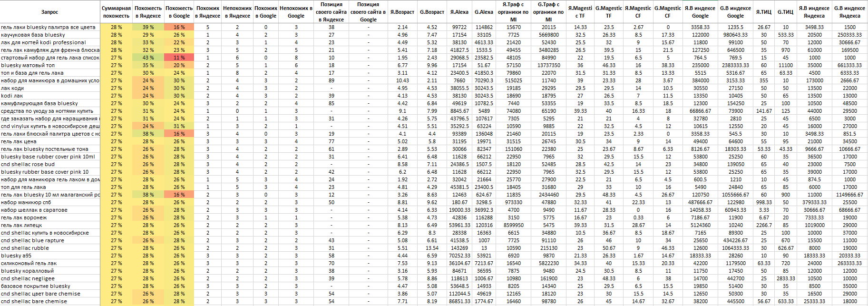868x306 pixels.
Task: Select the traffic value '13737350'
Action: pyautogui.click(x=548, y=65)
